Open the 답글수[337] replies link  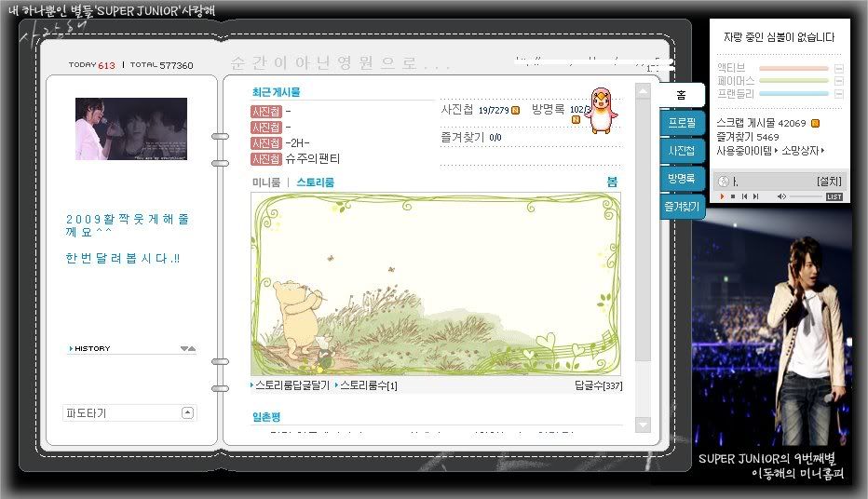[599, 385]
